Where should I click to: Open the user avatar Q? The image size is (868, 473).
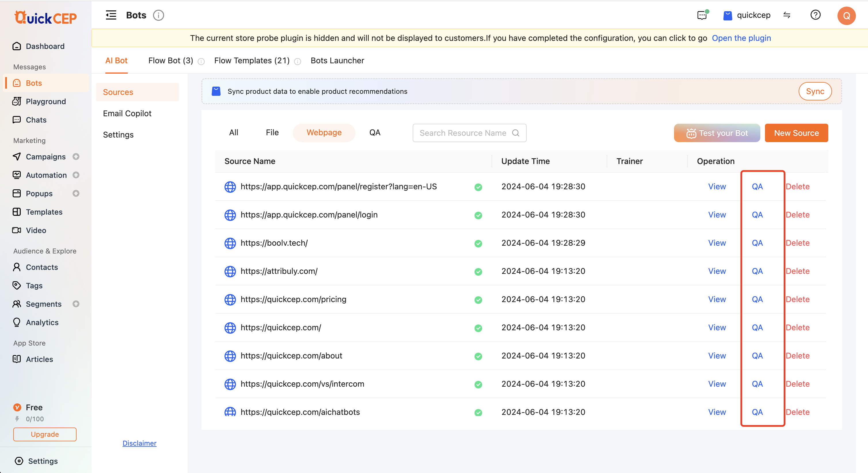coord(846,16)
